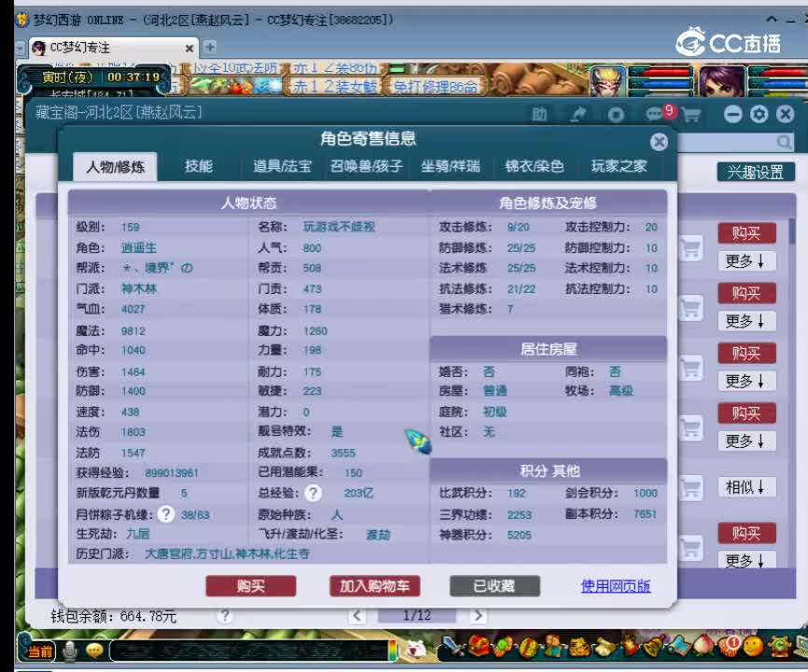Click the 赤12装女魃 banner link
Screen dimensions: 808x672
click(335, 86)
